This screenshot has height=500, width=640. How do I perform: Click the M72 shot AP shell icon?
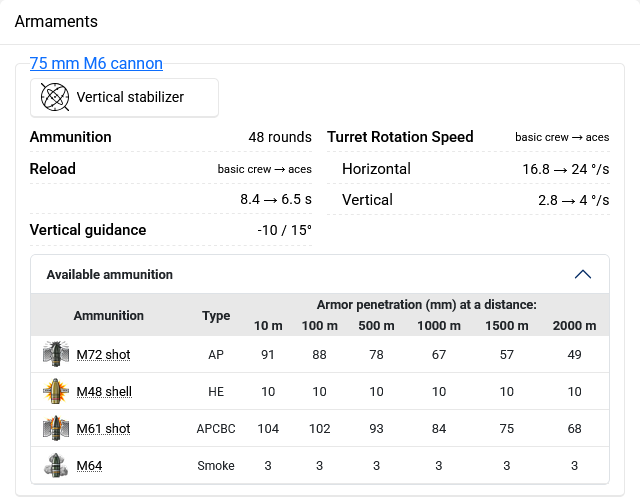point(54,354)
